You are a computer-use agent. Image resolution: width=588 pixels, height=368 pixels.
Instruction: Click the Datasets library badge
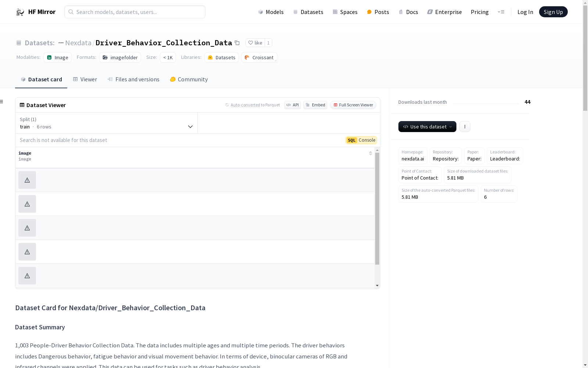click(x=221, y=57)
